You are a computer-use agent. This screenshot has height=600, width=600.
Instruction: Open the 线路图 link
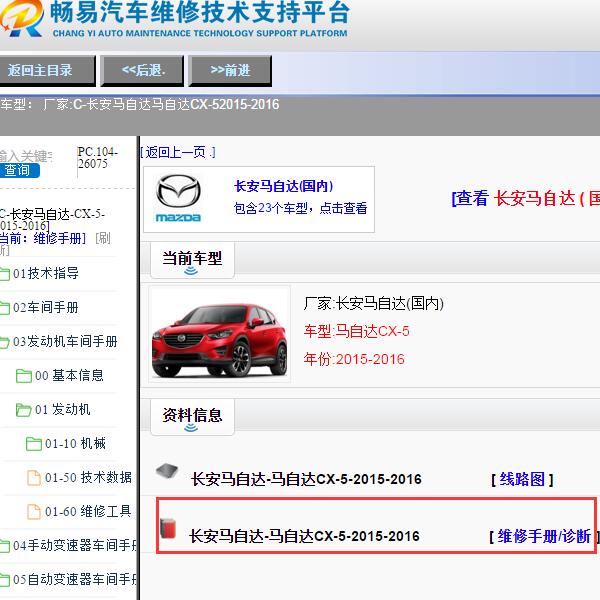tap(522, 479)
